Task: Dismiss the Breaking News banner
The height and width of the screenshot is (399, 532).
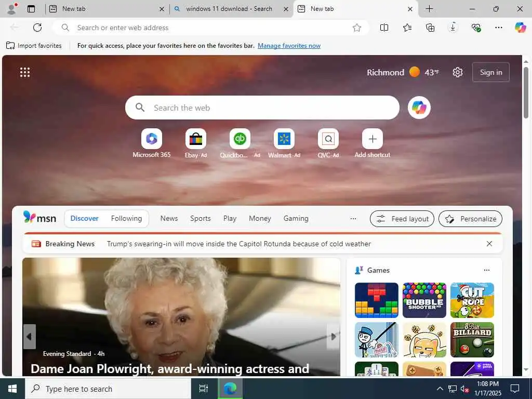Action: 489,244
